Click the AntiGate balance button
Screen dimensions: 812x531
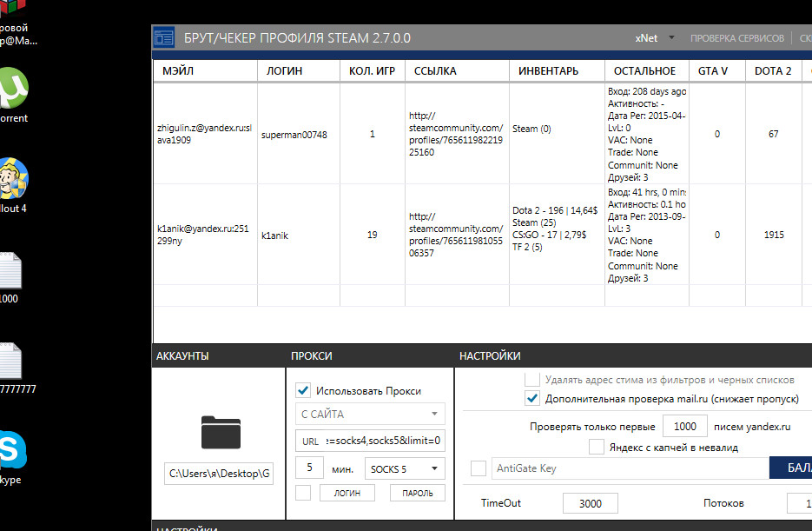tap(791, 468)
